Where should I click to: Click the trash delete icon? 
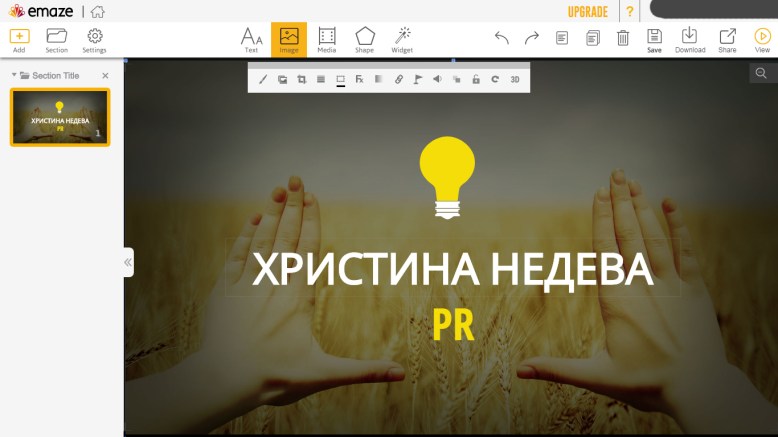pos(623,38)
